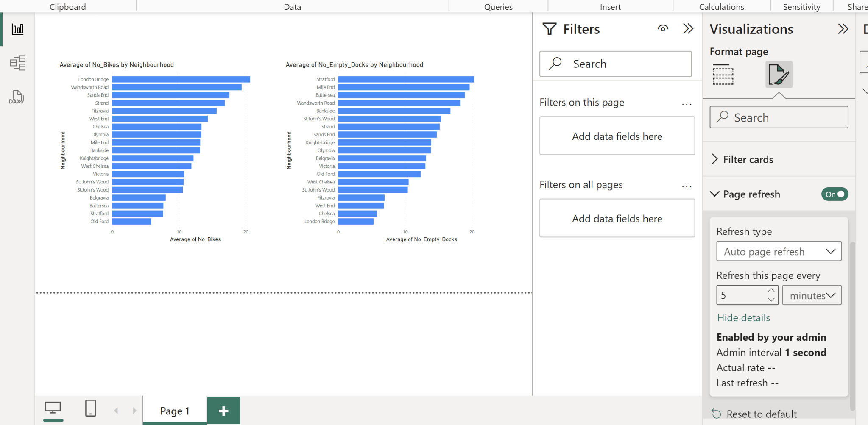Select the Page 1 tab
The width and height of the screenshot is (868, 425).
point(175,411)
